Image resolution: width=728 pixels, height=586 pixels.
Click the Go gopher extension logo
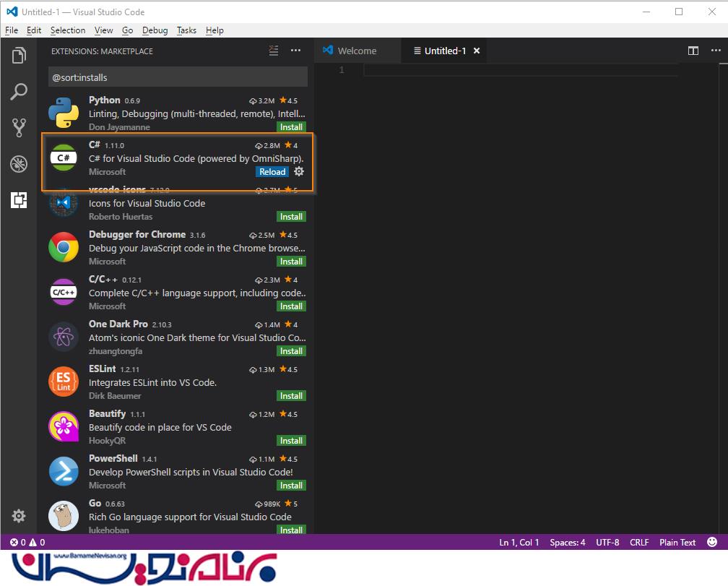64,516
